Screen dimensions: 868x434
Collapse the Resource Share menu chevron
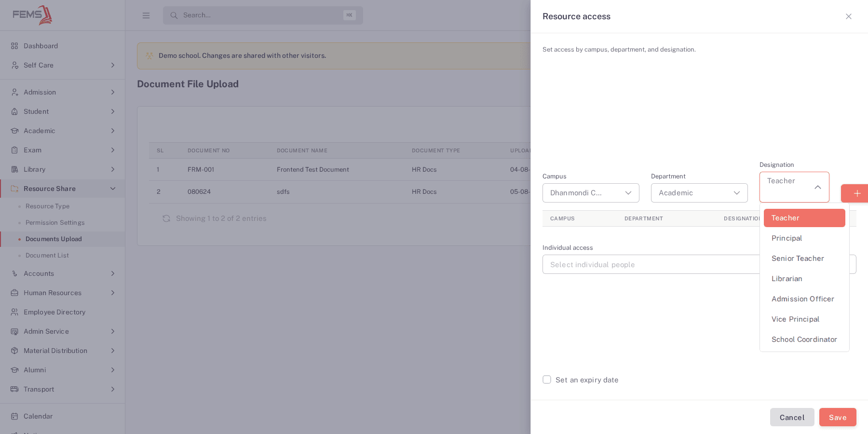[x=113, y=189]
